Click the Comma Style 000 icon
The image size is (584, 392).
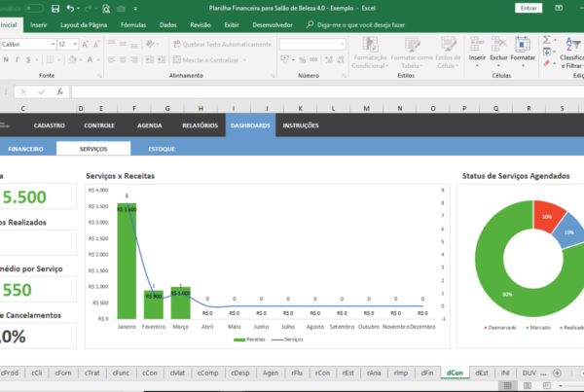(313, 59)
